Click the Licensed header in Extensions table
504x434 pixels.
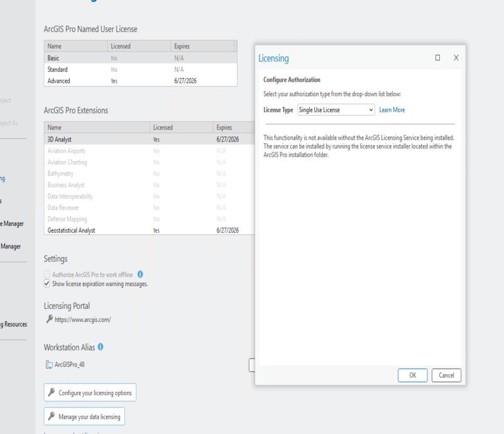pos(181,128)
